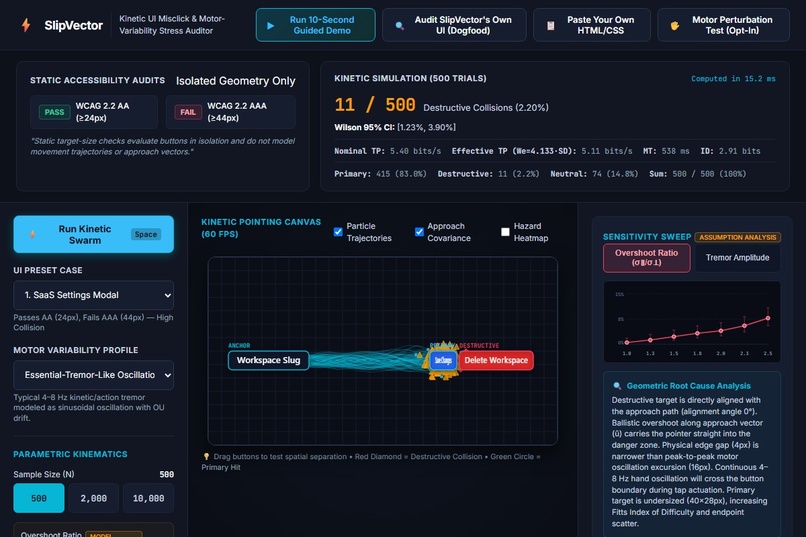Screen dimensions: 806x537
Task: Enable the Hazard Heatmap checkbox
Action: (x=505, y=232)
